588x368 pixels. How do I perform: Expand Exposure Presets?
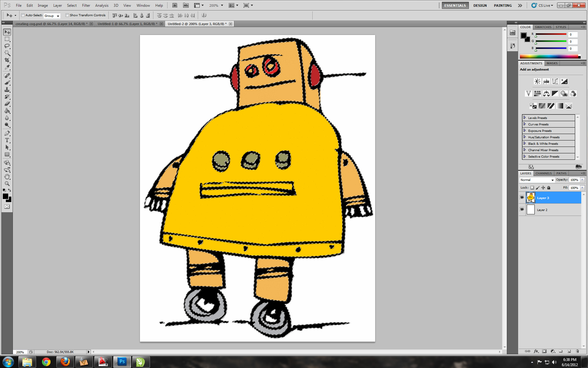[525, 131]
